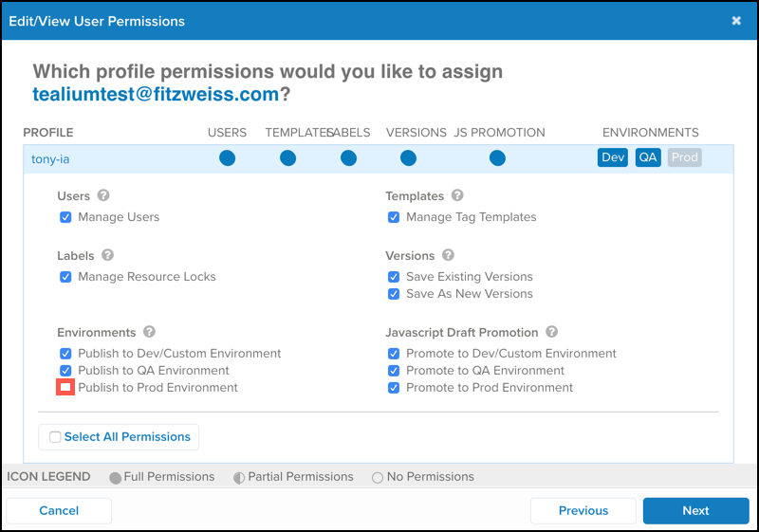Click the Users full-permission circle for tony-ia
This screenshot has height=532, width=759.
(227, 158)
